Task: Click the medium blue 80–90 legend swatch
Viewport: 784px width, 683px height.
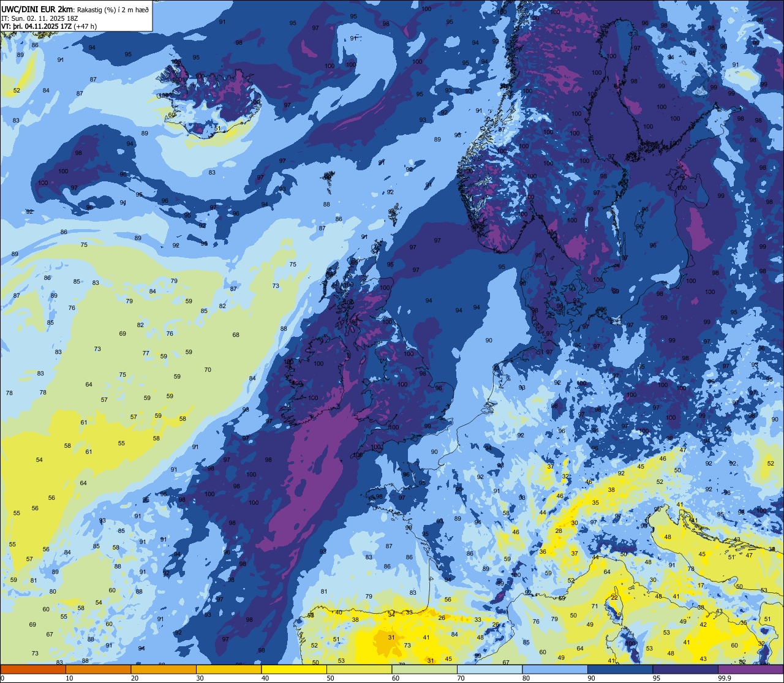Action: tap(555, 669)
